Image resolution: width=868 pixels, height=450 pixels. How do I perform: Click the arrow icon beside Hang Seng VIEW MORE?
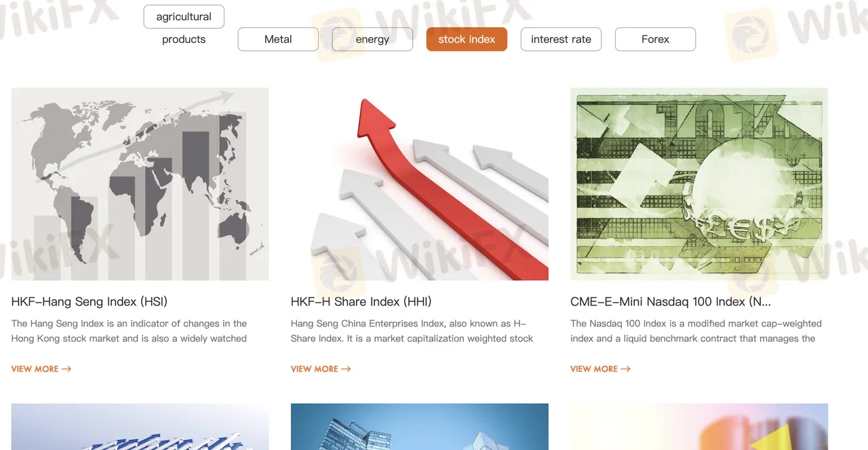(66, 369)
